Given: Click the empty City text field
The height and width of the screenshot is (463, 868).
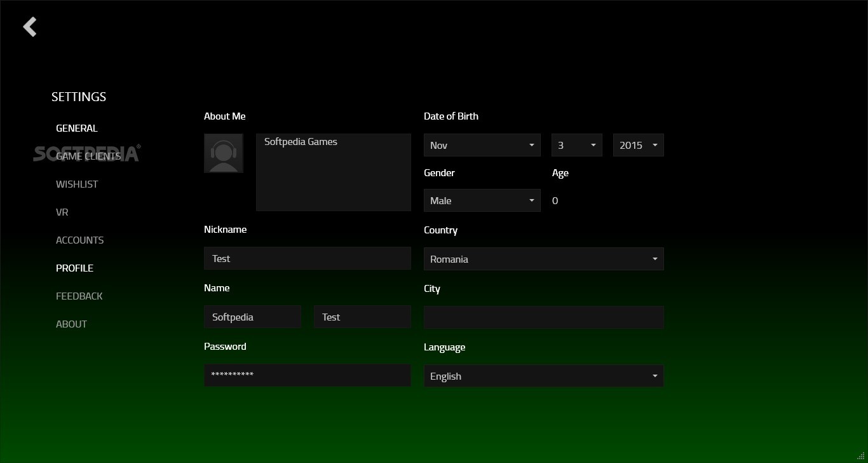Looking at the screenshot, I should pos(543,317).
